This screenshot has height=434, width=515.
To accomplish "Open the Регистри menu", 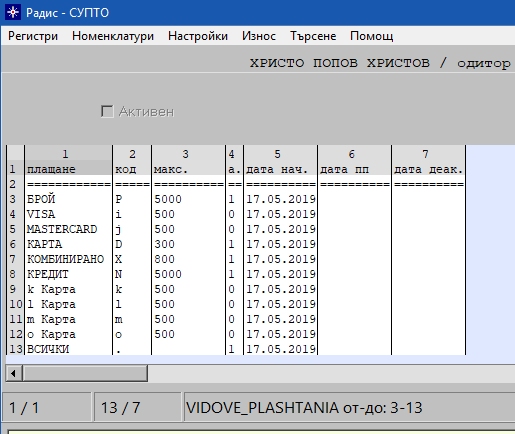I will [x=33, y=36].
